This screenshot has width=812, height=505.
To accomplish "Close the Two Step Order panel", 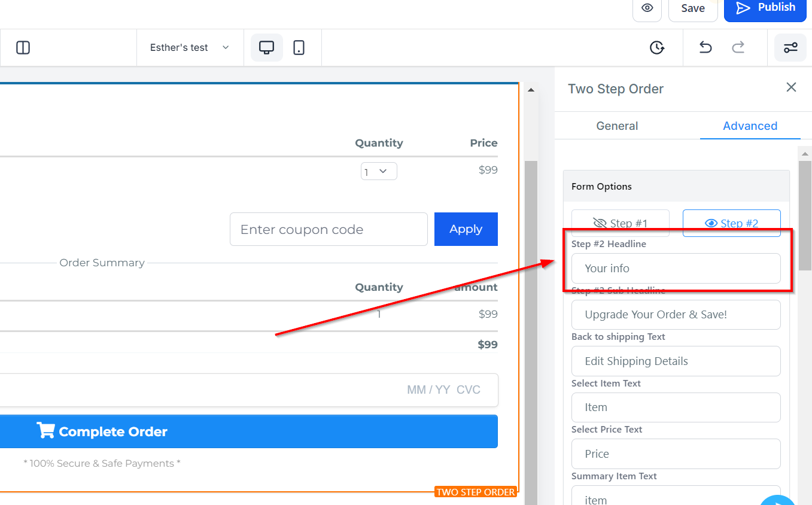I will [x=791, y=87].
